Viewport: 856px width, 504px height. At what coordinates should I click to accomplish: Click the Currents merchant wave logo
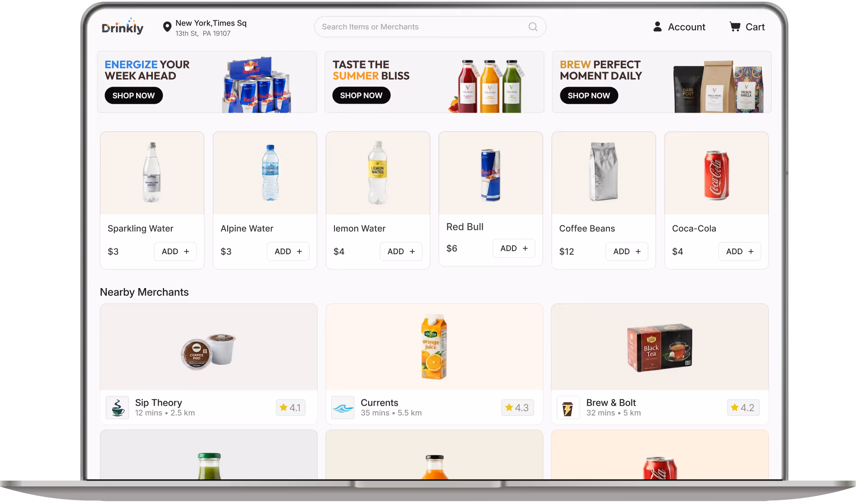[x=343, y=408]
